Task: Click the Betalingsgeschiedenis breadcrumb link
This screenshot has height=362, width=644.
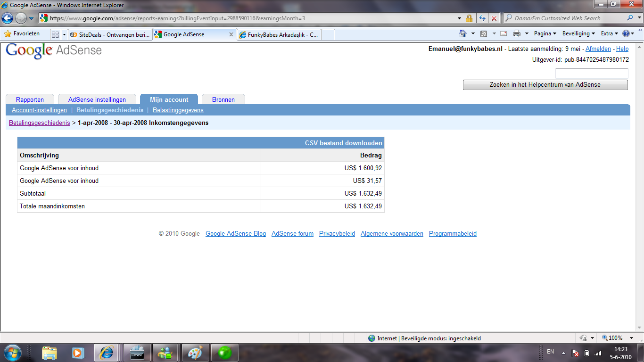Action: click(x=40, y=123)
